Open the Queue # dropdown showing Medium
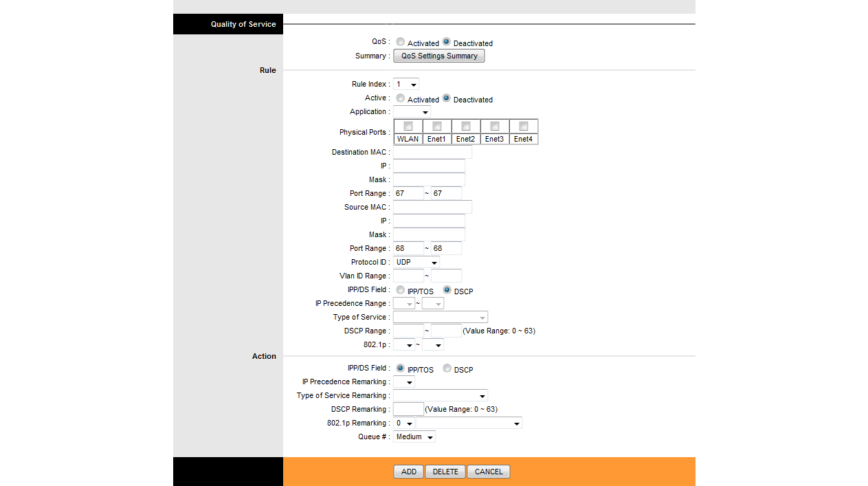The image size is (868, 486). [414, 437]
